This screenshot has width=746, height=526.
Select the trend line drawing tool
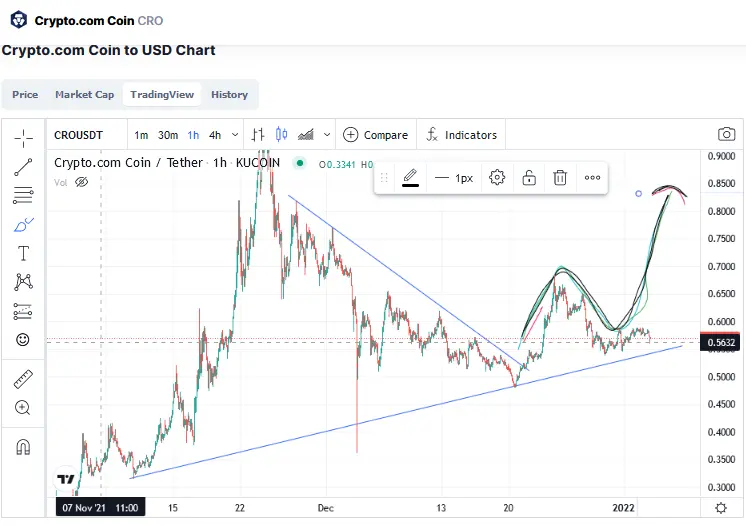tap(23, 167)
